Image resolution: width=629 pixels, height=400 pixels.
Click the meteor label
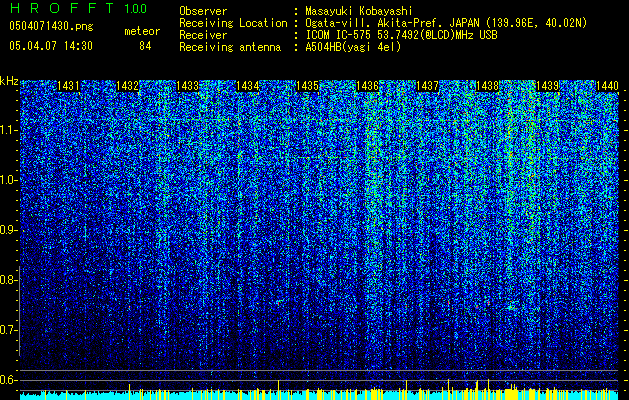(x=142, y=31)
